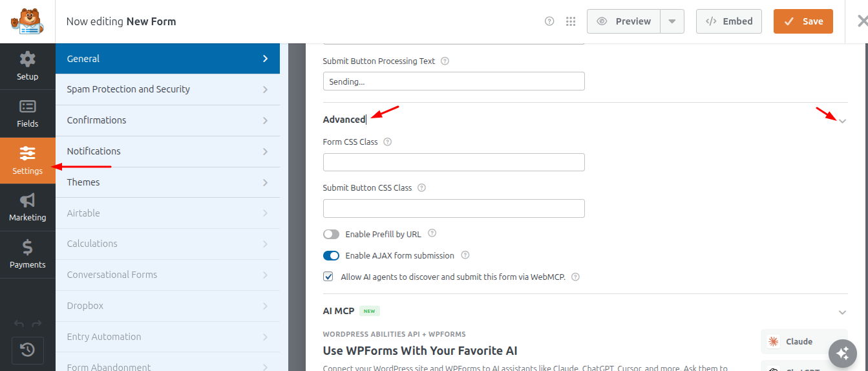
Task: Show help for Submit Button CSS Class
Action: point(421,188)
